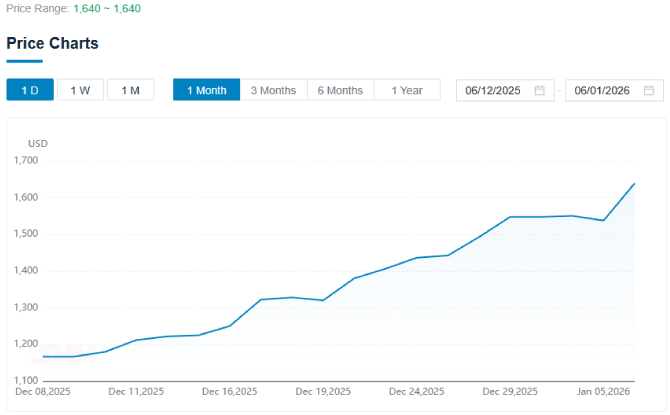The image size is (670, 415).
Task: Click the green price range value
Action: 107,8
